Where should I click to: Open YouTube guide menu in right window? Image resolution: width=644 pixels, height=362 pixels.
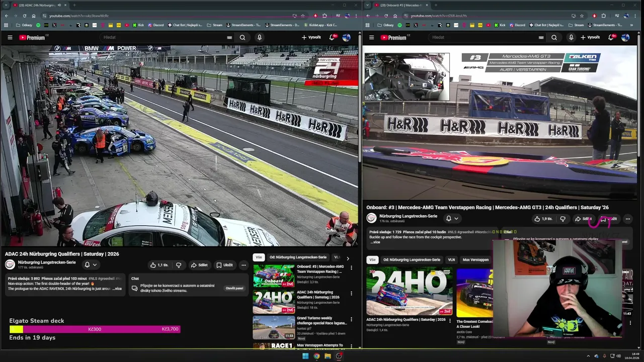(x=371, y=37)
